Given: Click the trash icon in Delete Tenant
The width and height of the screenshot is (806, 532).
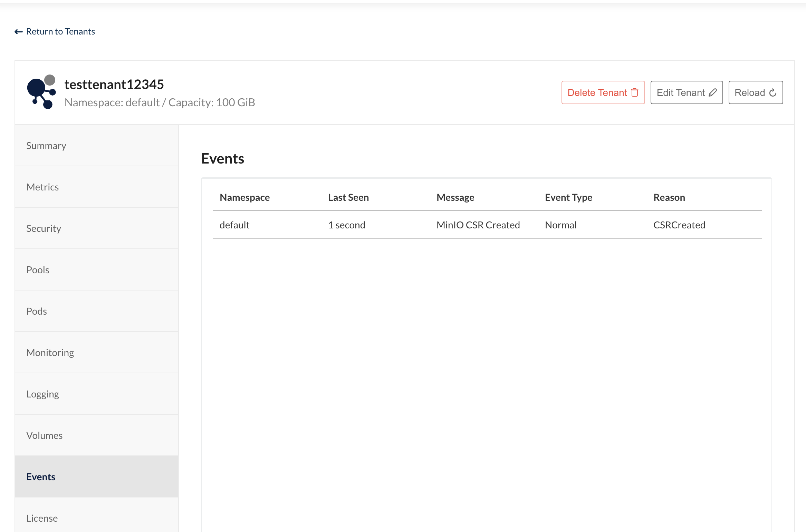Looking at the screenshot, I should point(635,92).
